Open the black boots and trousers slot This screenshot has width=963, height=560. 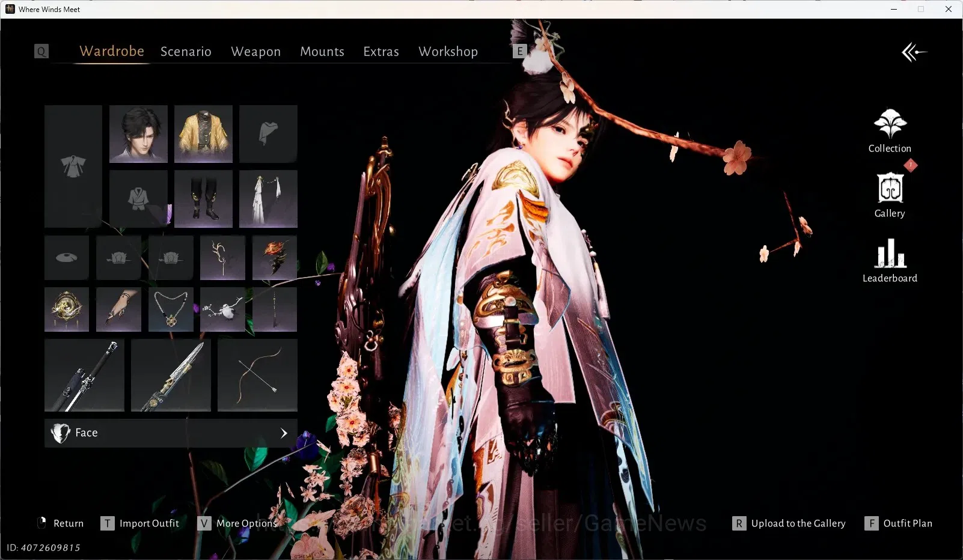[x=203, y=199]
